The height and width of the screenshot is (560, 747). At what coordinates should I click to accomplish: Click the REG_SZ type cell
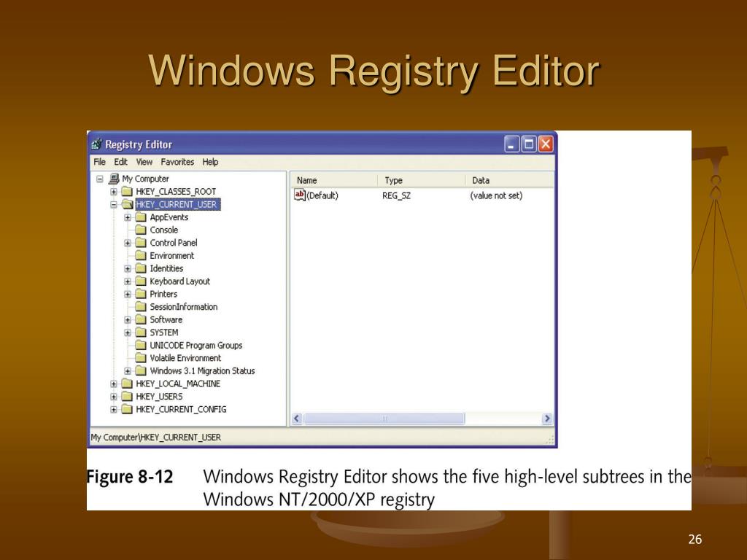pyautogui.click(x=396, y=195)
